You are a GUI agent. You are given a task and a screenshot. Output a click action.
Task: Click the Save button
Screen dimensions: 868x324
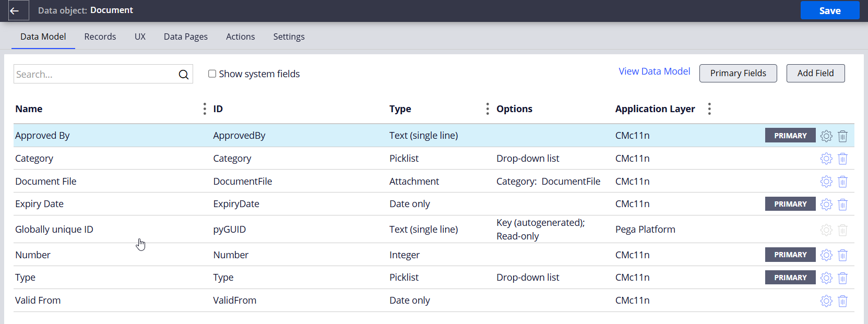(829, 10)
